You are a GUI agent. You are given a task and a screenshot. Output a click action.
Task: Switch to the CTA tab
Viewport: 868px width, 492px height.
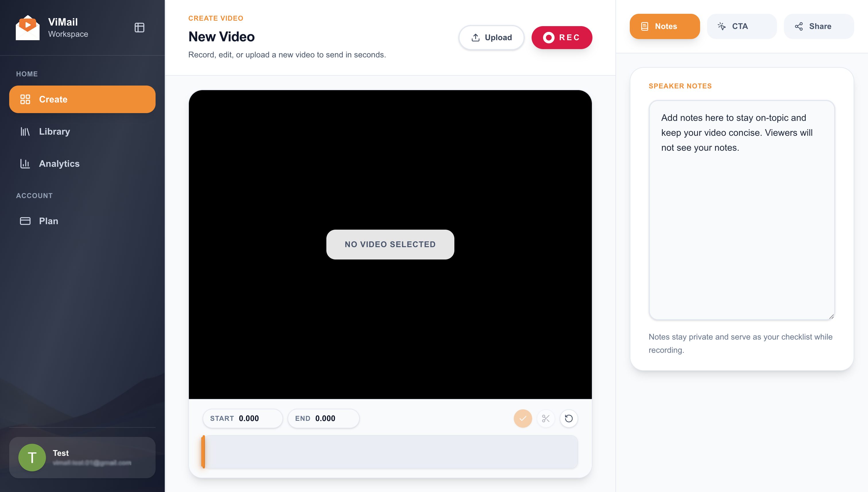742,26
